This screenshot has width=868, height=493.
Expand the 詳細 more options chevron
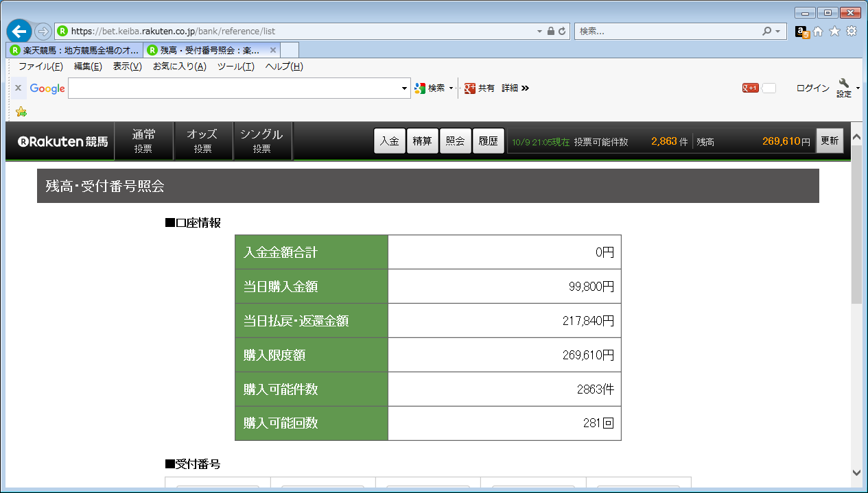pyautogui.click(x=525, y=88)
